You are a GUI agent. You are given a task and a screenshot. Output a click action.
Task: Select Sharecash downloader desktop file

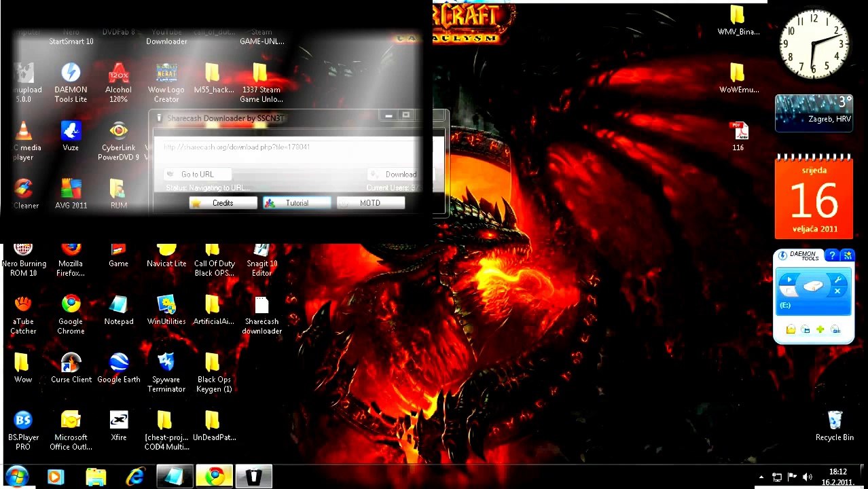click(261, 314)
